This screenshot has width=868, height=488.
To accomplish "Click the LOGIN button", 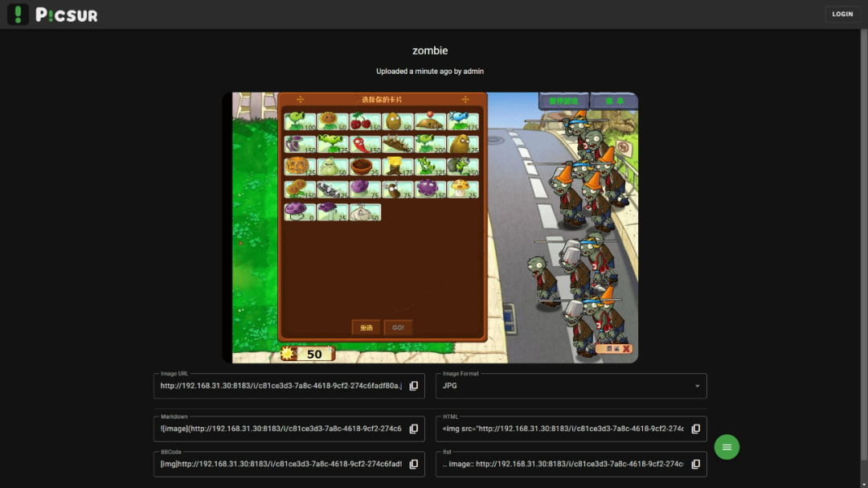I will point(842,14).
